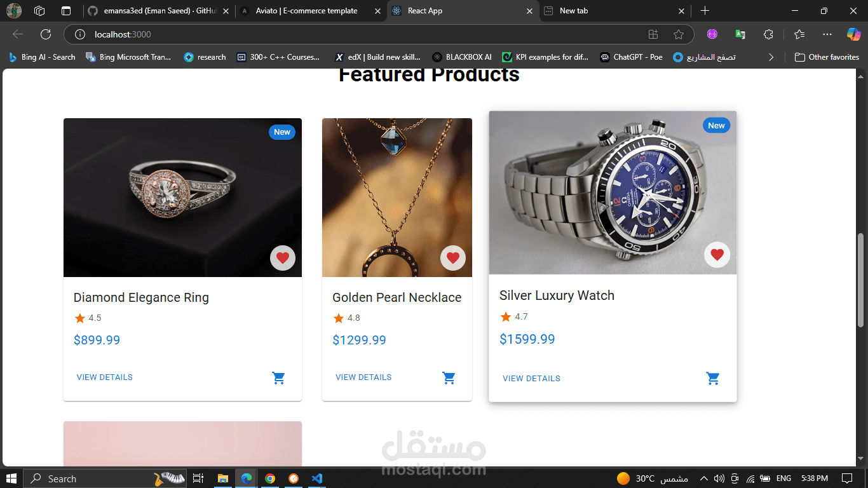Switch to the emansa3ed GitHub tab
The height and width of the screenshot is (488, 868).
pyautogui.click(x=159, y=11)
